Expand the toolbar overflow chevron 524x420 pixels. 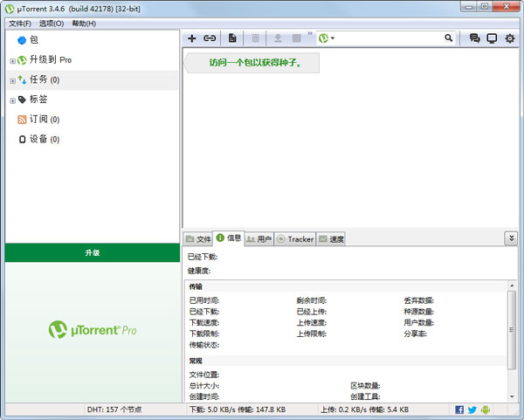310,33
